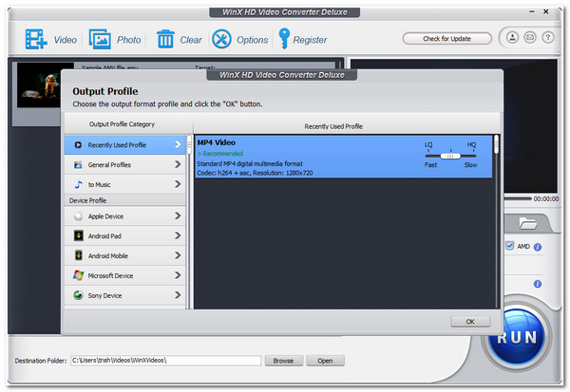The height and width of the screenshot is (392, 570).
Task: Click the Photo toolbar label
Action: click(128, 40)
